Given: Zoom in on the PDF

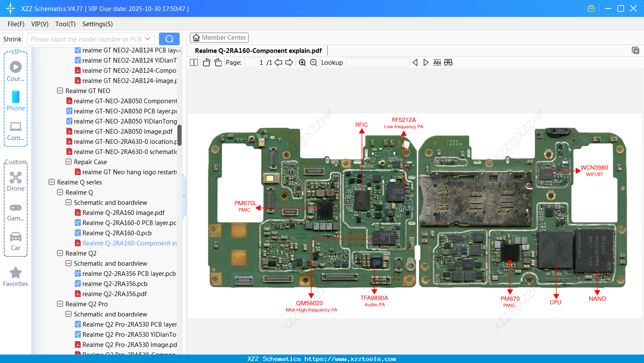Looking at the screenshot, I should [x=302, y=63].
